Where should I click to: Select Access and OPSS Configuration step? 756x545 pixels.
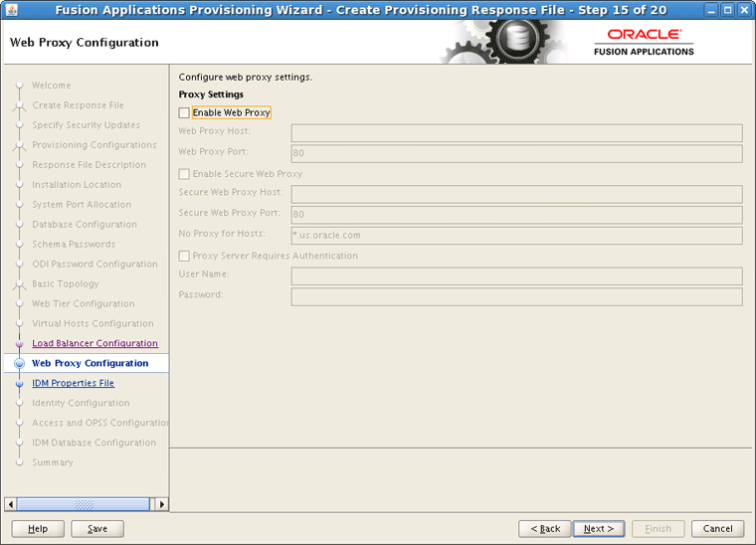click(100, 423)
